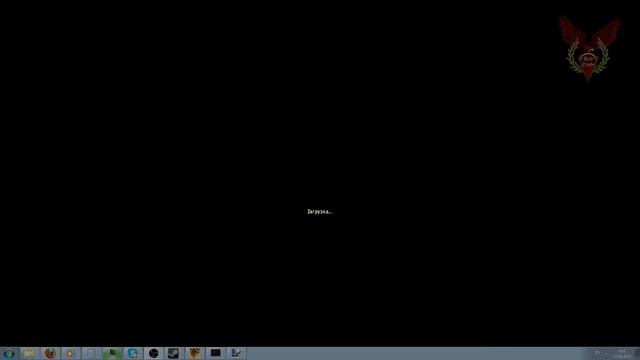Open the File Explorer folder icon in taskbar
The width and height of the screenshot is (640, 360).
point(29,353)
